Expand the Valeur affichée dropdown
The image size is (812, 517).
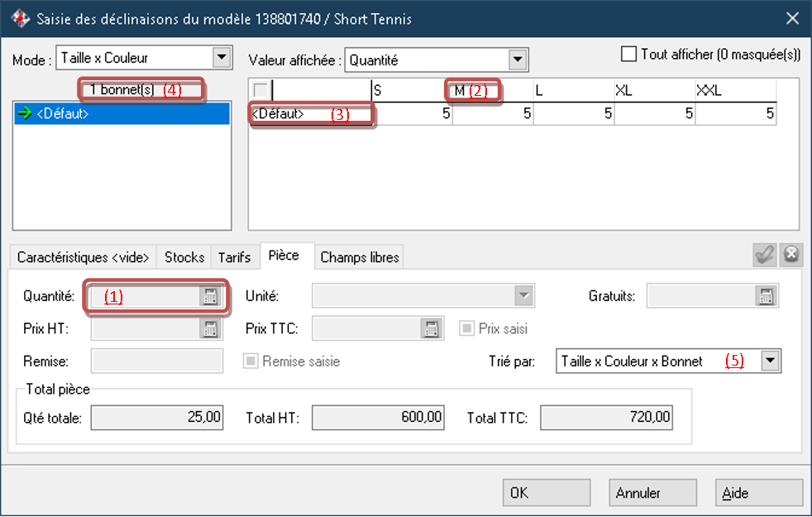click(x=518, y=59)
